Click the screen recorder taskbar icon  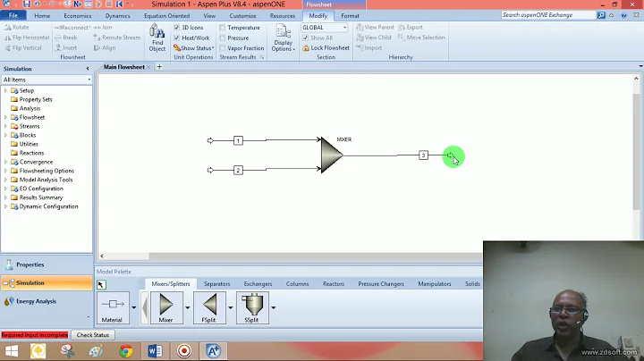tap(184, 351)
